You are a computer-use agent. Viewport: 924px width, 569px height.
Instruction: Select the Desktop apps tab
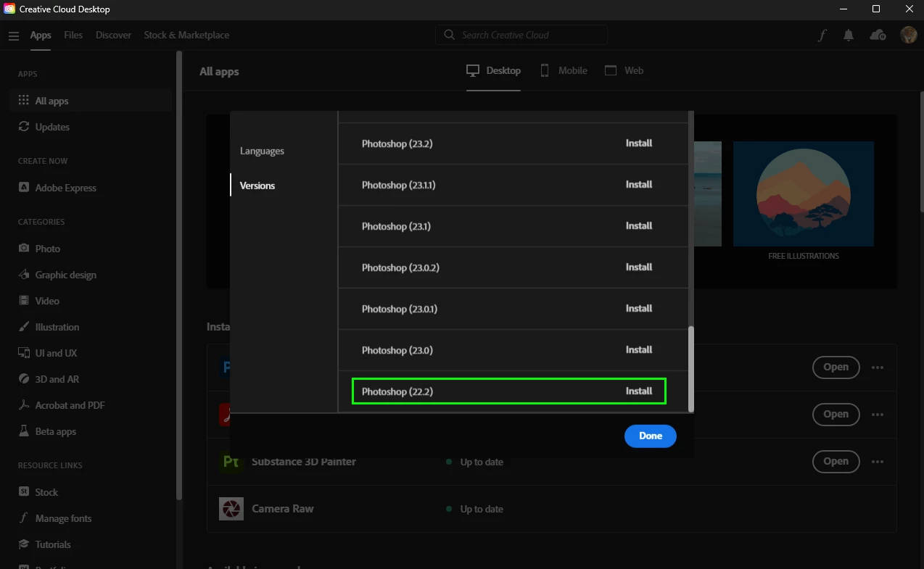[494, 70]
